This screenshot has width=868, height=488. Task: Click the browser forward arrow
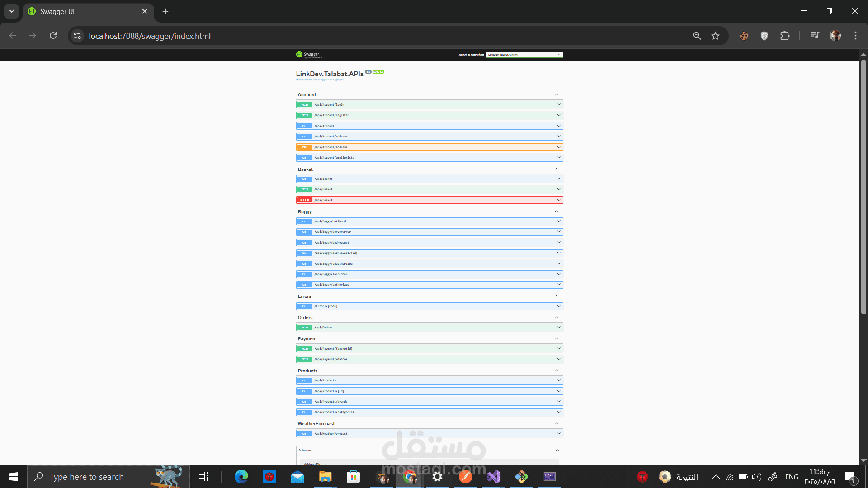[33, 36]
